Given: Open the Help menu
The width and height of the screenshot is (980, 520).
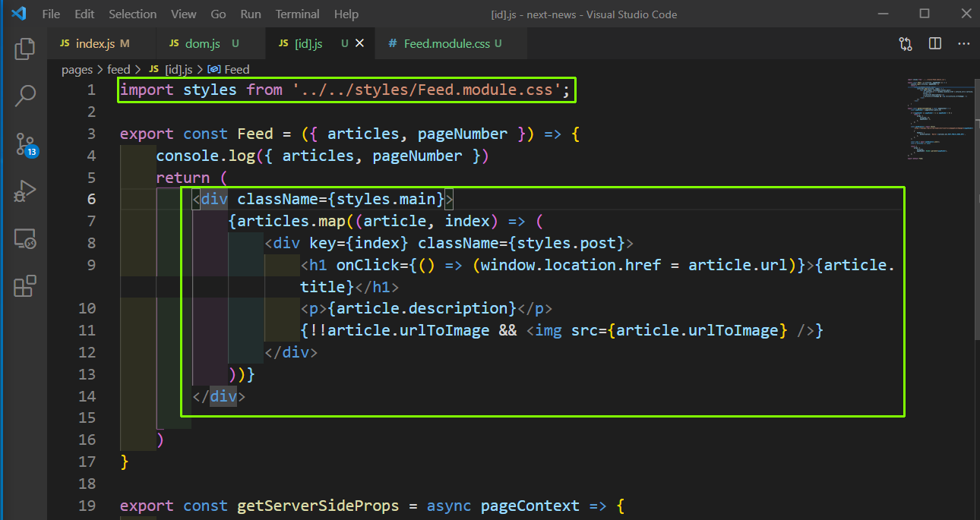Looking at the screenshot, I should pyautogui.click(x=346, y=14).
